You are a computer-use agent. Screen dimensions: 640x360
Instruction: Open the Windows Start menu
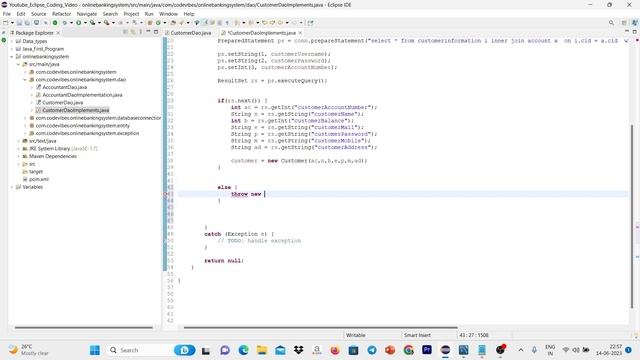95,350
